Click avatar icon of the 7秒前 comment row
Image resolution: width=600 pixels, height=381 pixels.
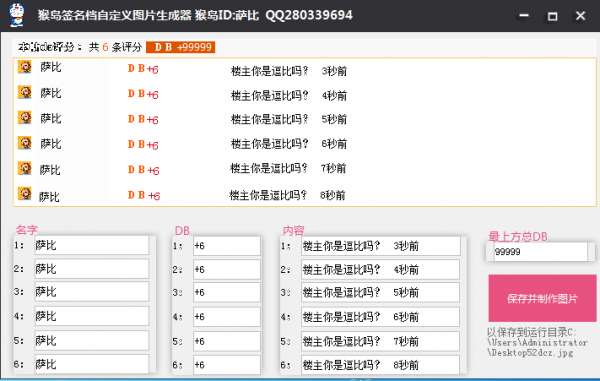tap(25, 168)
